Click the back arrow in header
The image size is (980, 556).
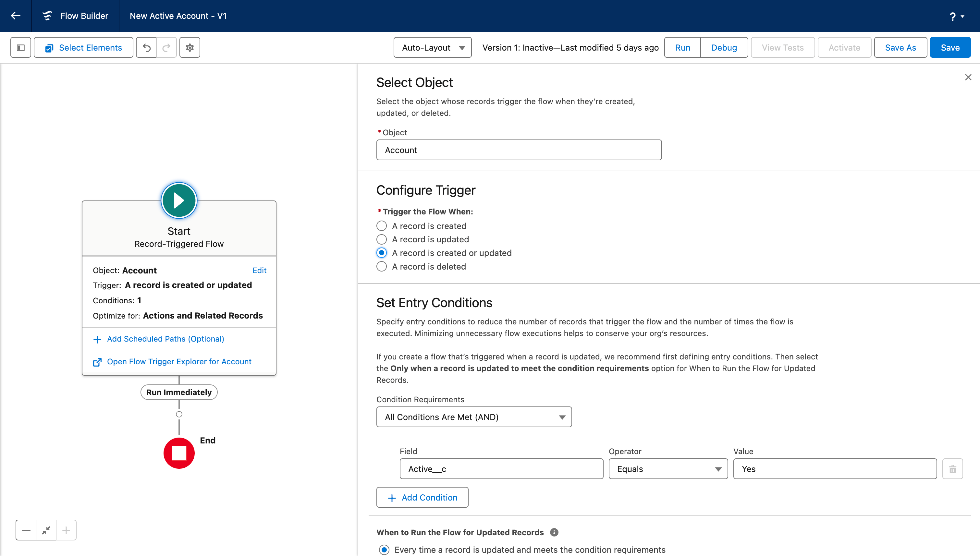tap(16, 16)
